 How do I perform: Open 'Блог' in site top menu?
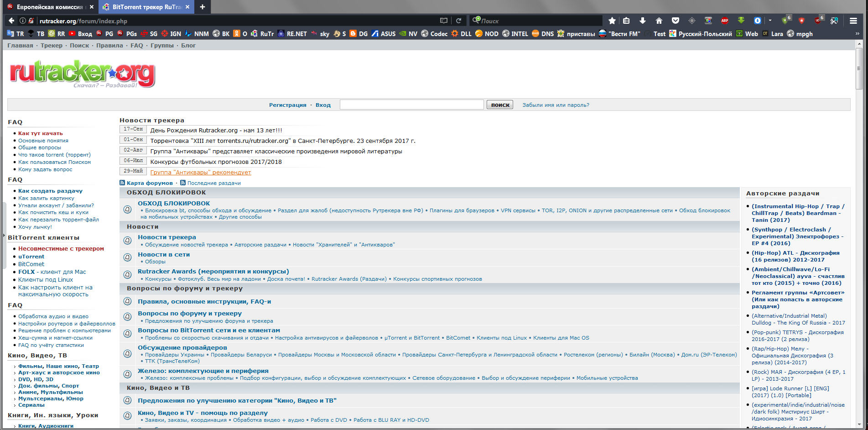point(188,45)
